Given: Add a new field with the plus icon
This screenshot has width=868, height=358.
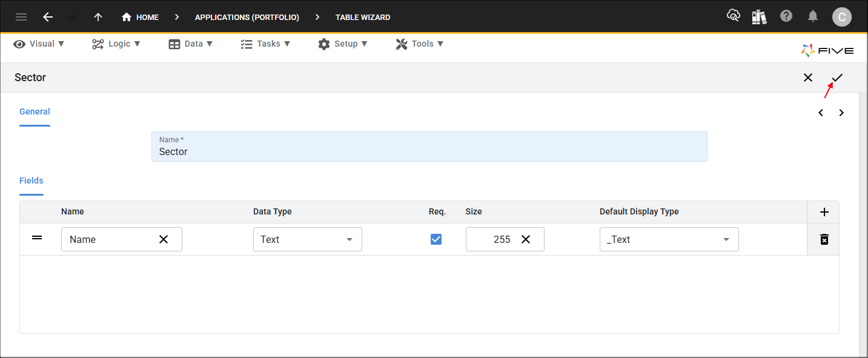Looking at the screenshot, I should coord(824,212).
